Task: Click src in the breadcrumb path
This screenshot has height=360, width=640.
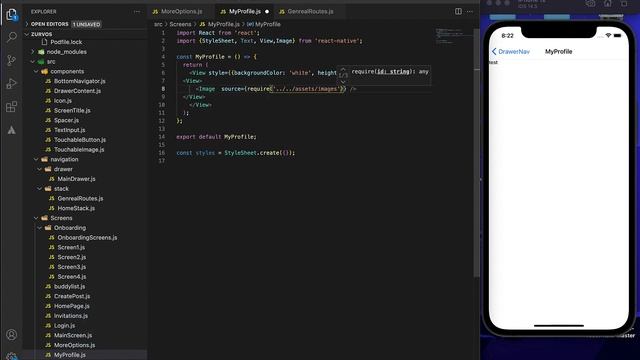Action: pos(158,24)
